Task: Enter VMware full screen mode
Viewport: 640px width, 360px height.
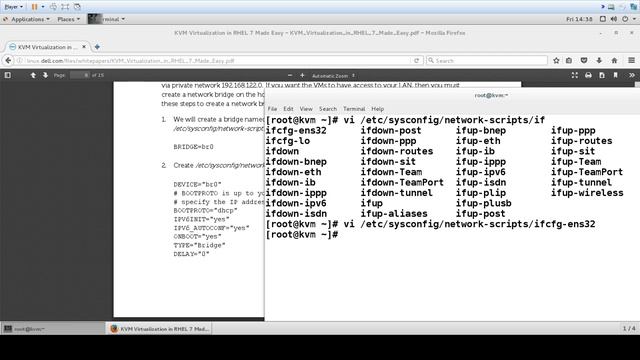Action: (65, 7)
